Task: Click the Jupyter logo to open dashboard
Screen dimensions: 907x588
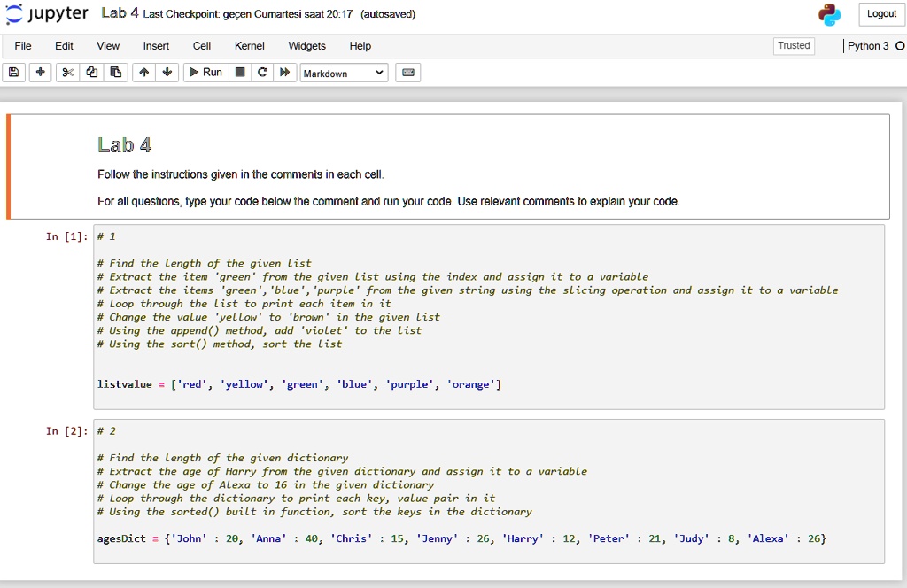Action: 48,14
